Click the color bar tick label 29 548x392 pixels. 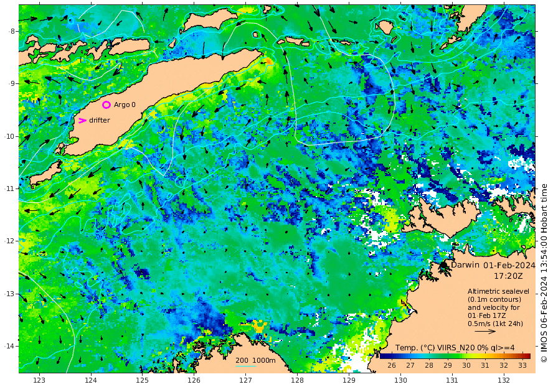pyautogui.click(x=448, y=365)
